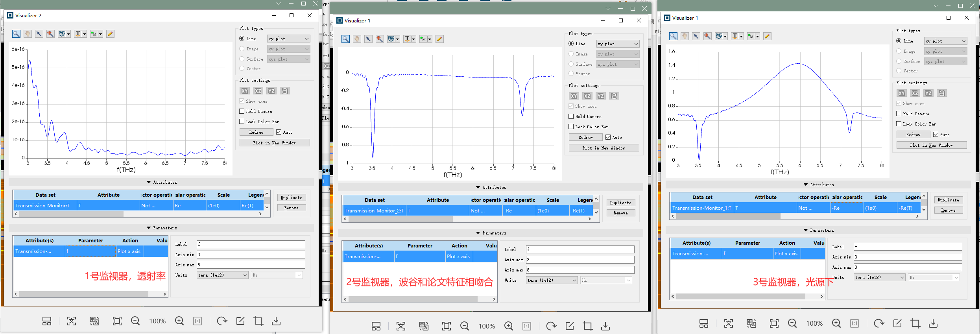980x334 pixels.
Task: Click Duplicate in the Transmission-Monitor_1 visualizer
Action: point(949,200)
